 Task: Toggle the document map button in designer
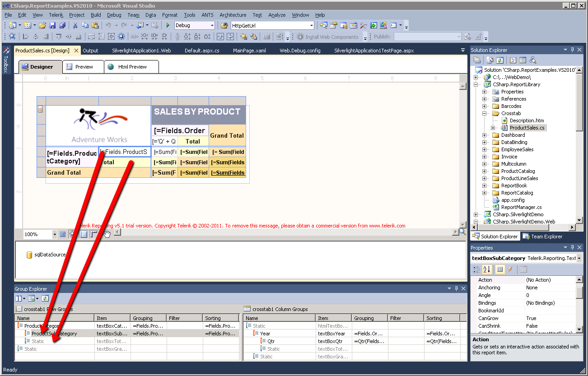coord(84,234)
